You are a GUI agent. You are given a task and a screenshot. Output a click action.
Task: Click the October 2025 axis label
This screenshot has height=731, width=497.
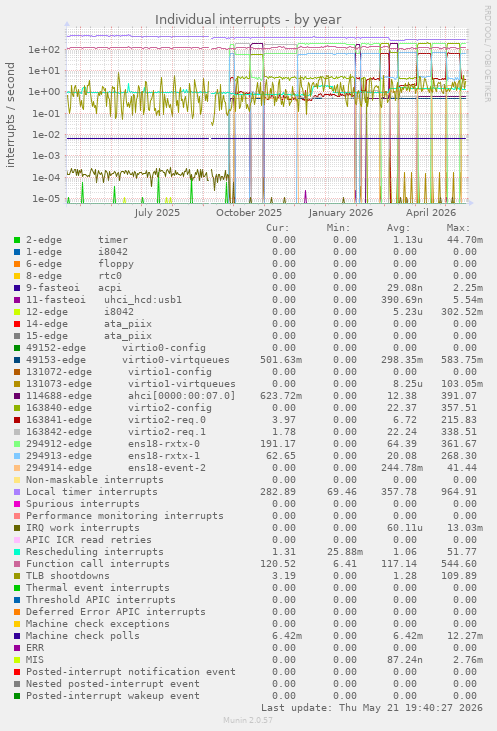[249, 213]
